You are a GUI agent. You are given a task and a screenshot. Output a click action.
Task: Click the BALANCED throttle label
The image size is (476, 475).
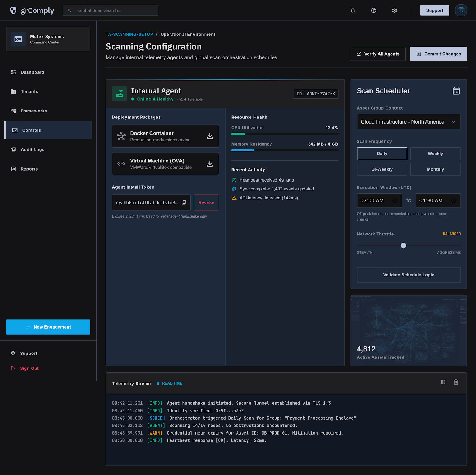coord(452,234)
